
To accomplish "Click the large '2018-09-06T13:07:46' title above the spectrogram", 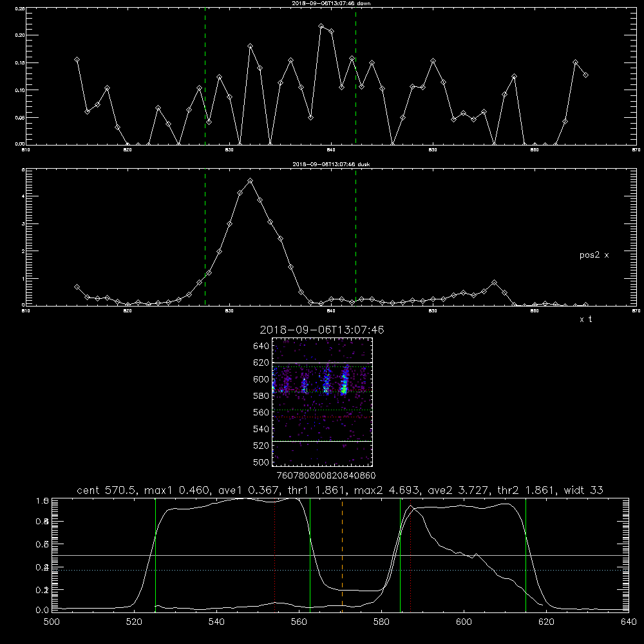I will coord(322,330).
